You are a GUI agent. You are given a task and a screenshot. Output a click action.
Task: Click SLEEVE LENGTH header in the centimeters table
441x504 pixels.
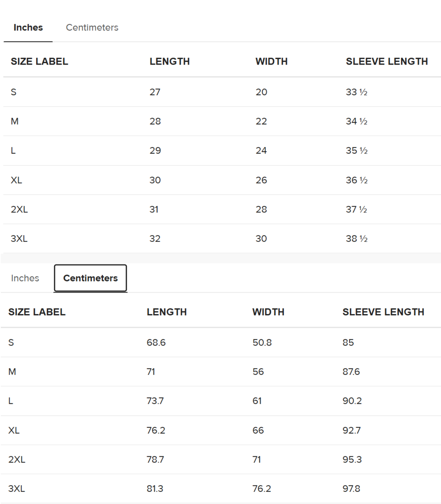pos(383,312)
